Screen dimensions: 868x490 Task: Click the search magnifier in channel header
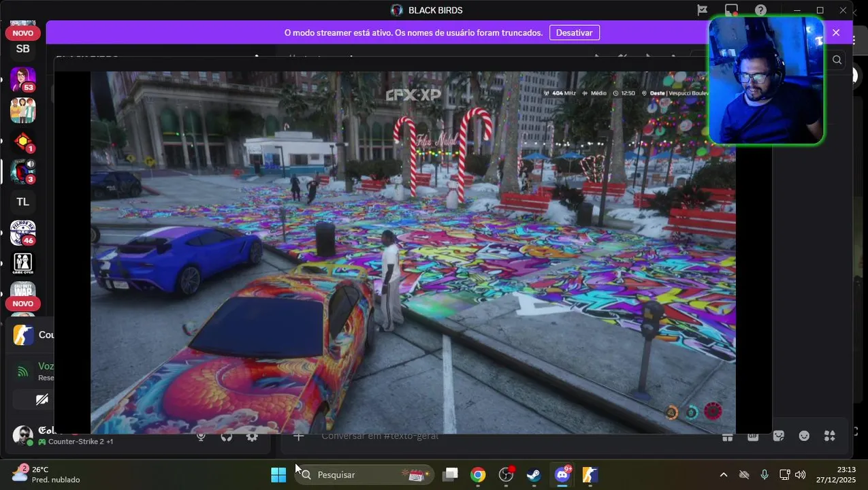837,60
